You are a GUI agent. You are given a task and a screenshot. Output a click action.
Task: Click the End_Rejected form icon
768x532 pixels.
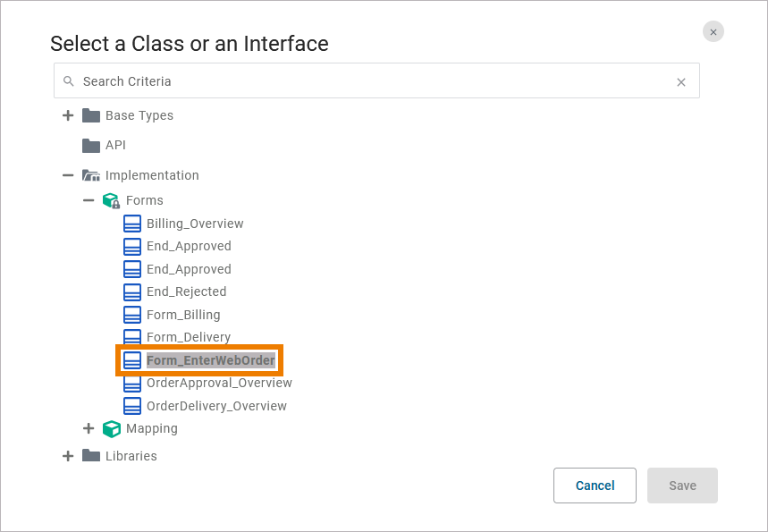coord(131,291)
